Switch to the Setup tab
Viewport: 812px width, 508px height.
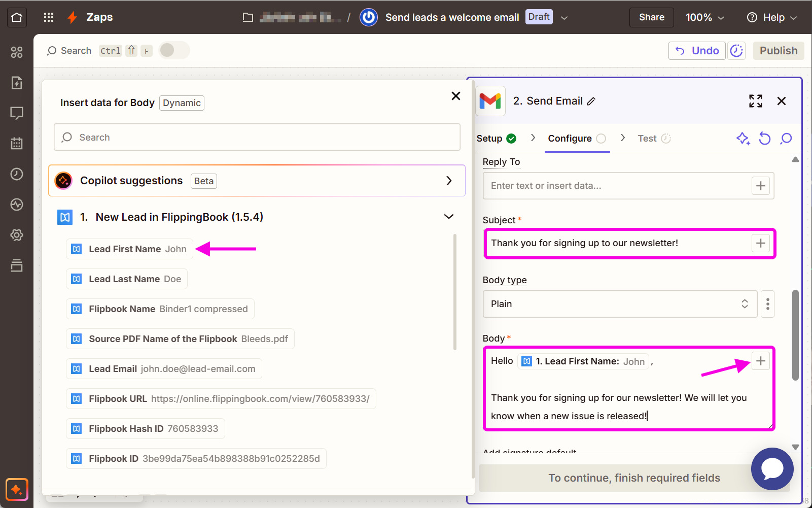496,139
